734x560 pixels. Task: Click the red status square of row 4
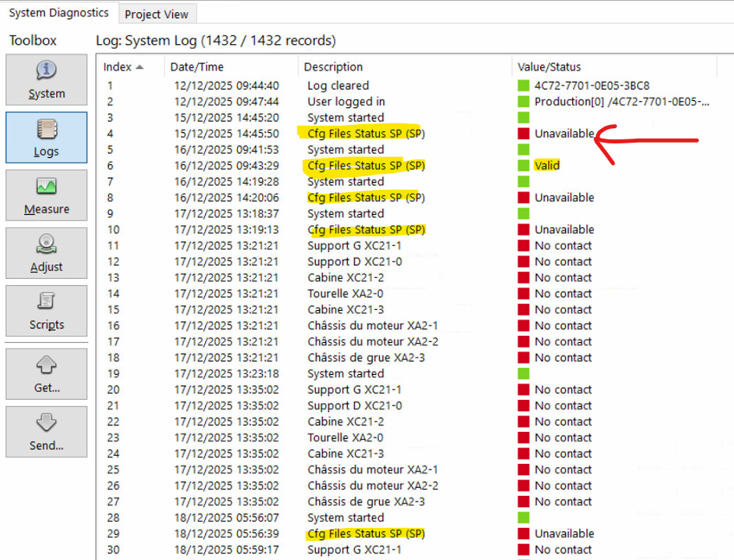[x=523, y=134]
